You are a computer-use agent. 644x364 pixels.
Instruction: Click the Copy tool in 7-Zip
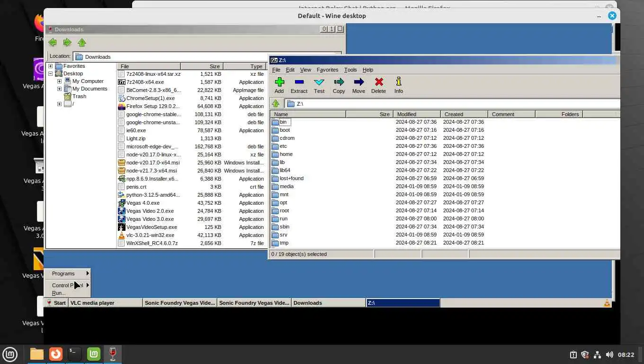339,85
